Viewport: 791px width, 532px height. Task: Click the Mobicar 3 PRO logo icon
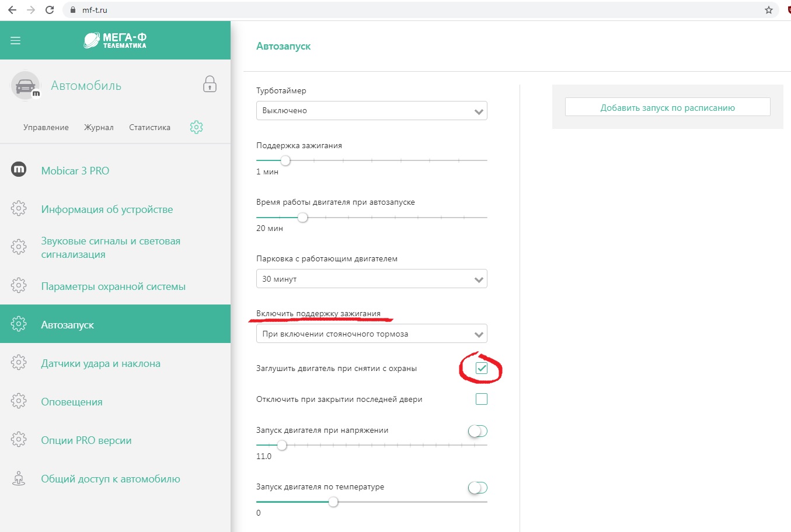point(19,170)
